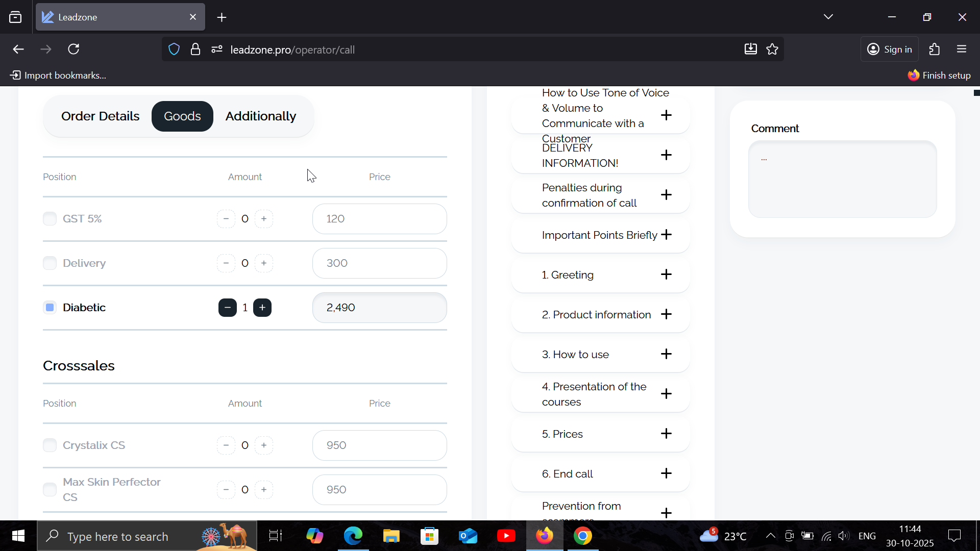Bookmark page with the star icon
Image resolution: width=980 pixels, height=551 pixels.
[772, 49]
